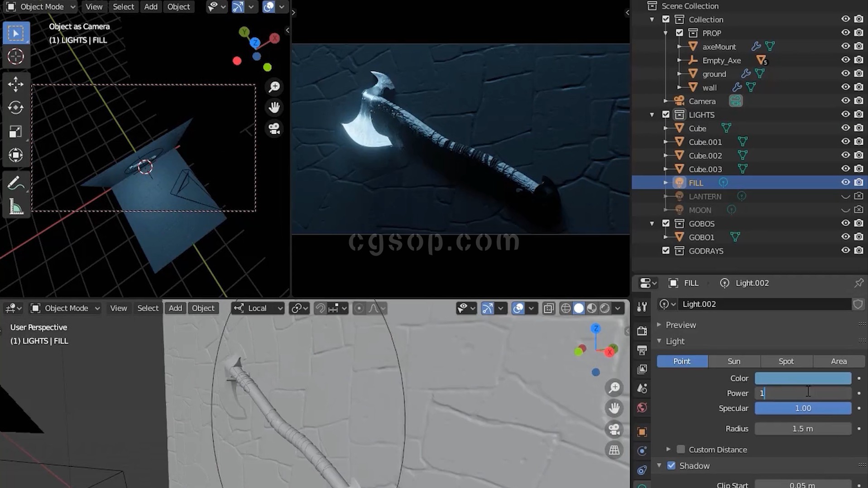The width and height of the screenshot is (868, 488).
Task: Open Scene properties tab
Action: (642, 388)
